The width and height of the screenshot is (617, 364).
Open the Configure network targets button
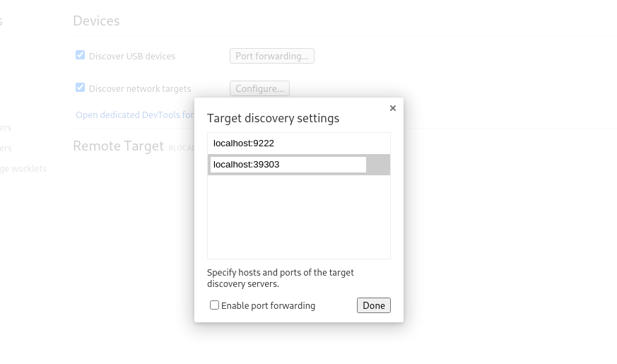coord(259,88)
